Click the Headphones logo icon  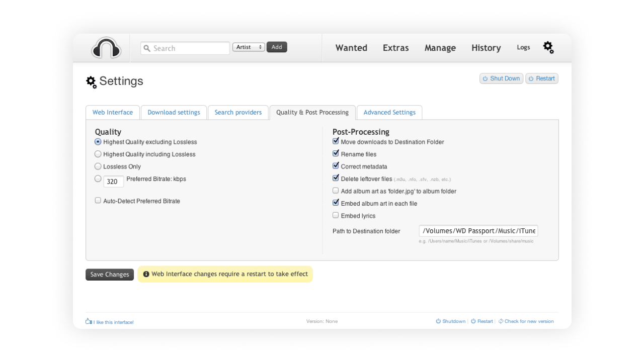[x=106, y=48]
